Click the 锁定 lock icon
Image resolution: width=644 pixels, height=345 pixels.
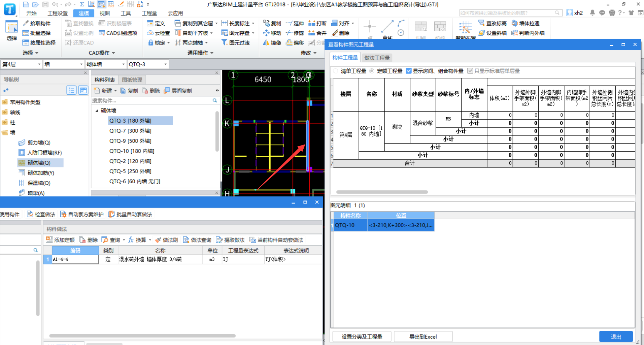coord(151,43)
